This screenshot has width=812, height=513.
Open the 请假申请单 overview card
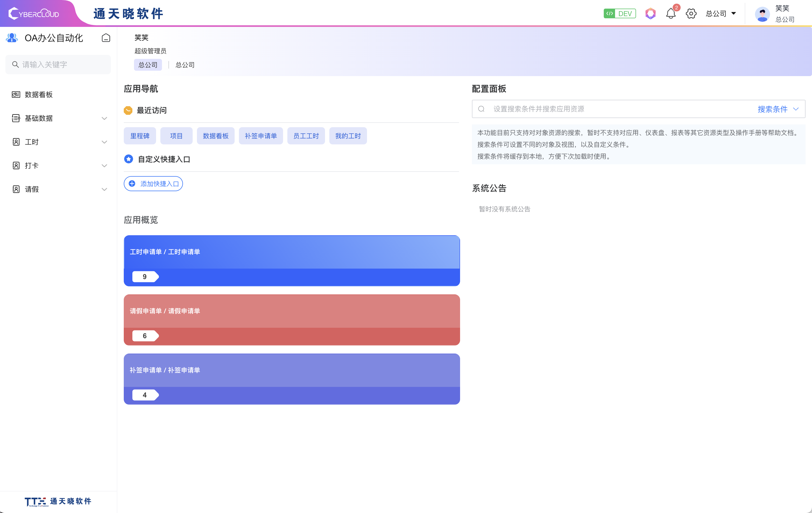click(x=292, y=319)
